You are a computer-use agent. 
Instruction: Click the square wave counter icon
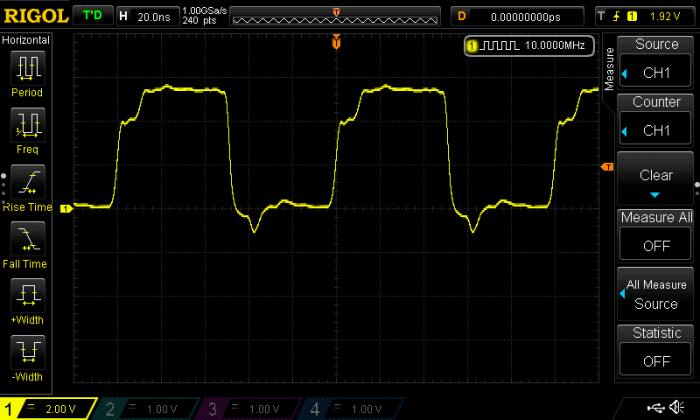501,46
